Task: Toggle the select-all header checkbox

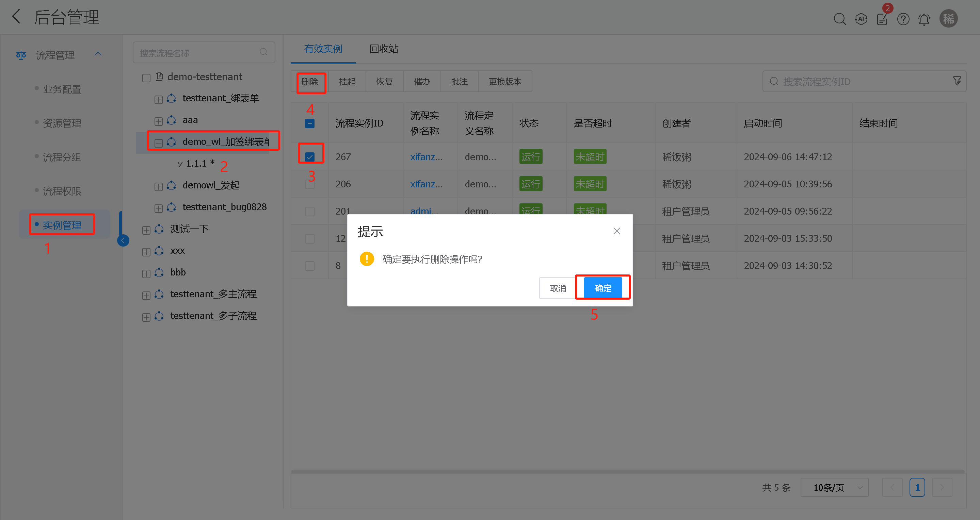Action: [x=310, y=123]
